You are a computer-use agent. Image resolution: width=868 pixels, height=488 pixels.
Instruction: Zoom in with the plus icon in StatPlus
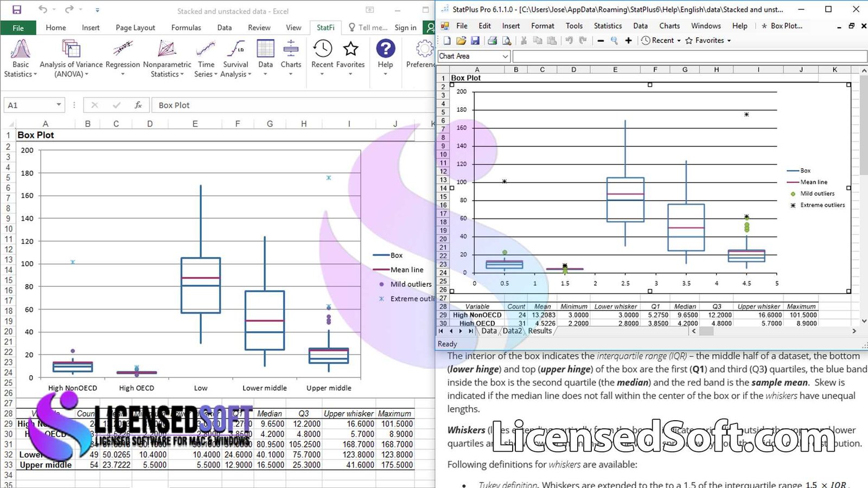628,40
